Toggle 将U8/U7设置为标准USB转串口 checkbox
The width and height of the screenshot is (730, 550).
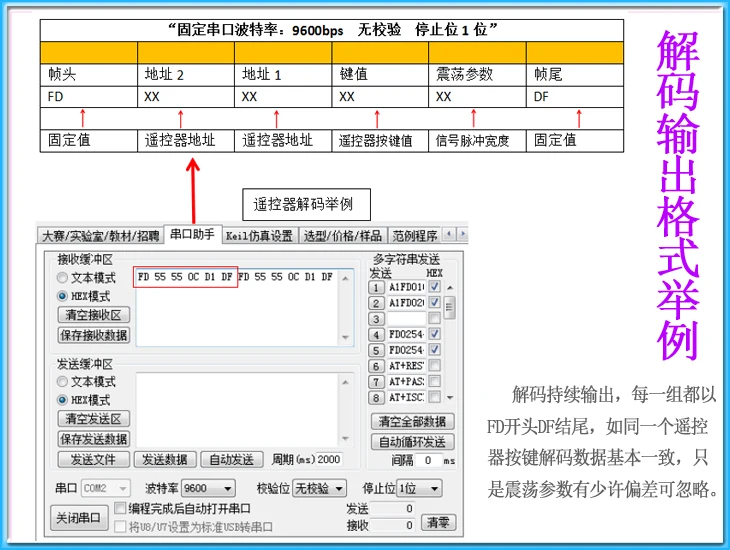120,526
